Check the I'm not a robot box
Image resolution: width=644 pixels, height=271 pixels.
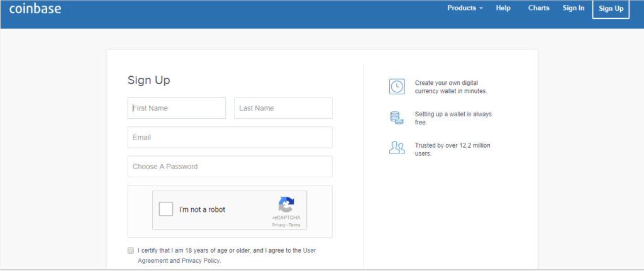click(x=166, y=209)
